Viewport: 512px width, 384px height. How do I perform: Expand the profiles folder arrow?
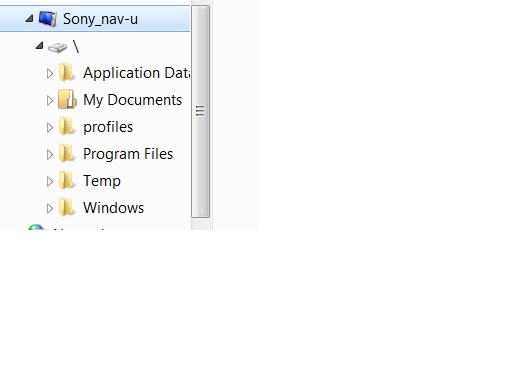(x=50, y=127)
